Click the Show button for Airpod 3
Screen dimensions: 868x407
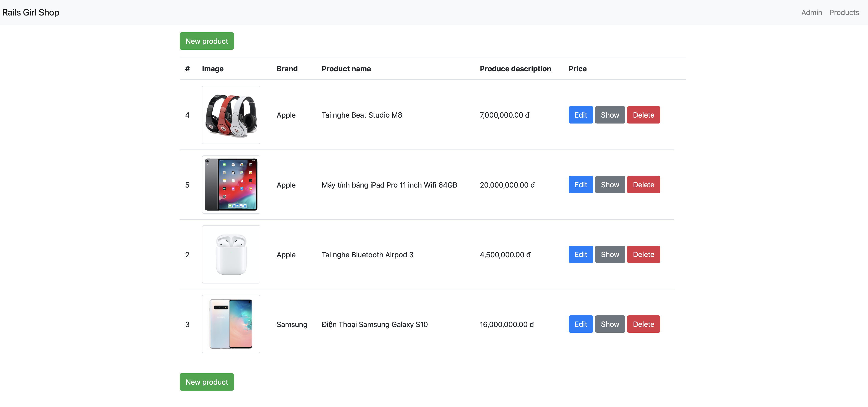(x=610, y=254)
